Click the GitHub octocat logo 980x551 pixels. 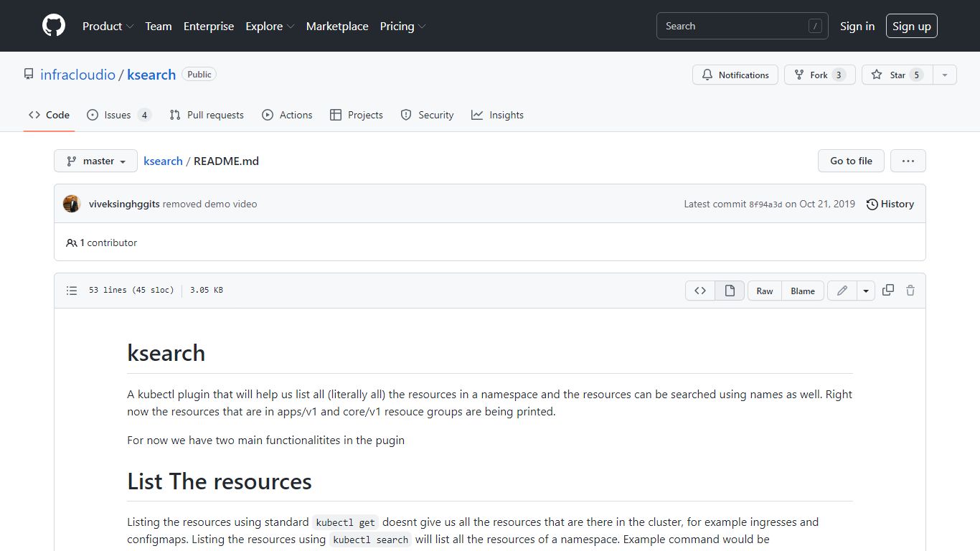[x=54, y=26]
